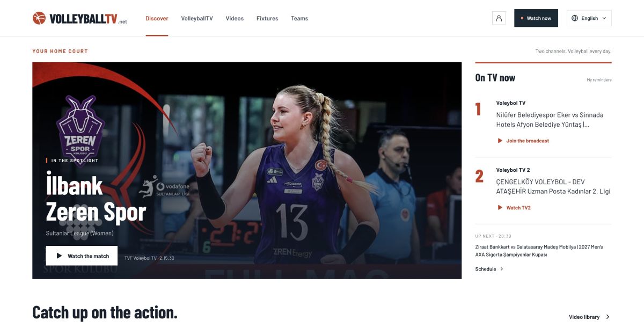This screenshot has width=644, height=328.
Task: Open the Schedule link
Action: coord(486,269)
